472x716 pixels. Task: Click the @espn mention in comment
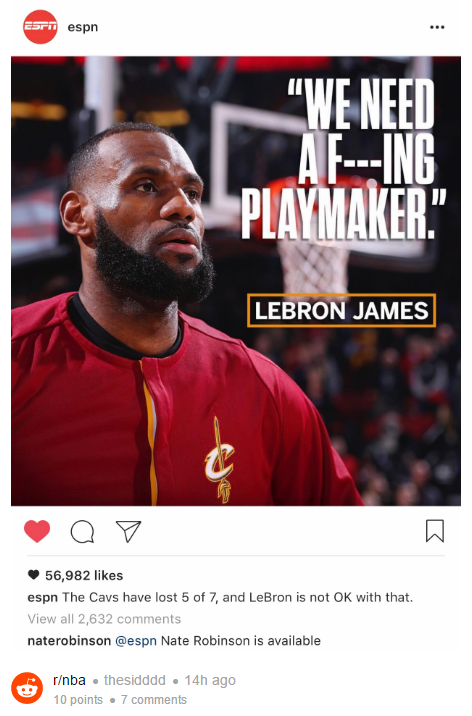[136, 641]
